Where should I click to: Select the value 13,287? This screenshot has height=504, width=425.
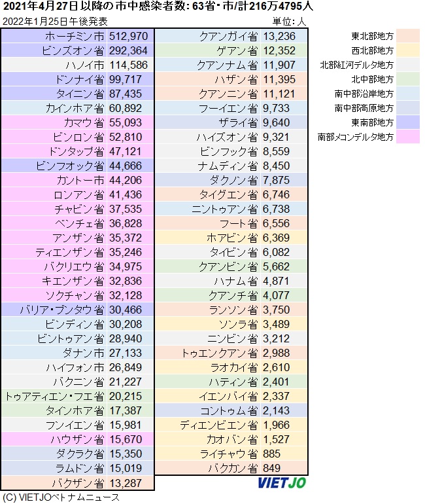pyautogui.click(x=126, y=483)
